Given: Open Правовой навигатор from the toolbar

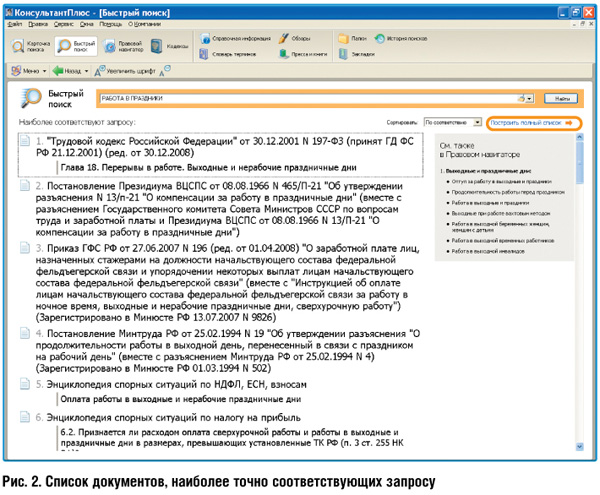Looking at the screenshot, I should pyautogui.click(x=124, y=46).
